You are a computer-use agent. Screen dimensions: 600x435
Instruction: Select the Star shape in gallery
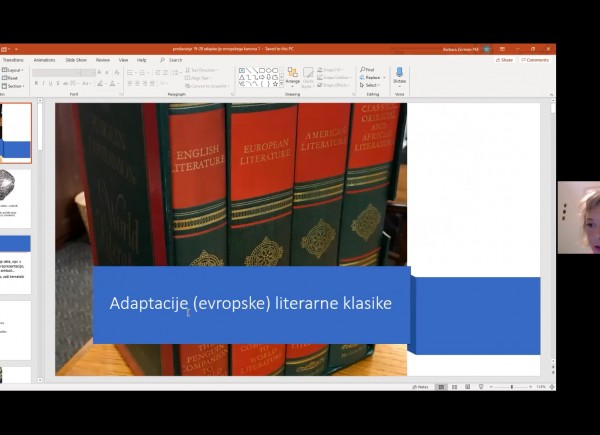pyautogui.click(x=275, y=84)
